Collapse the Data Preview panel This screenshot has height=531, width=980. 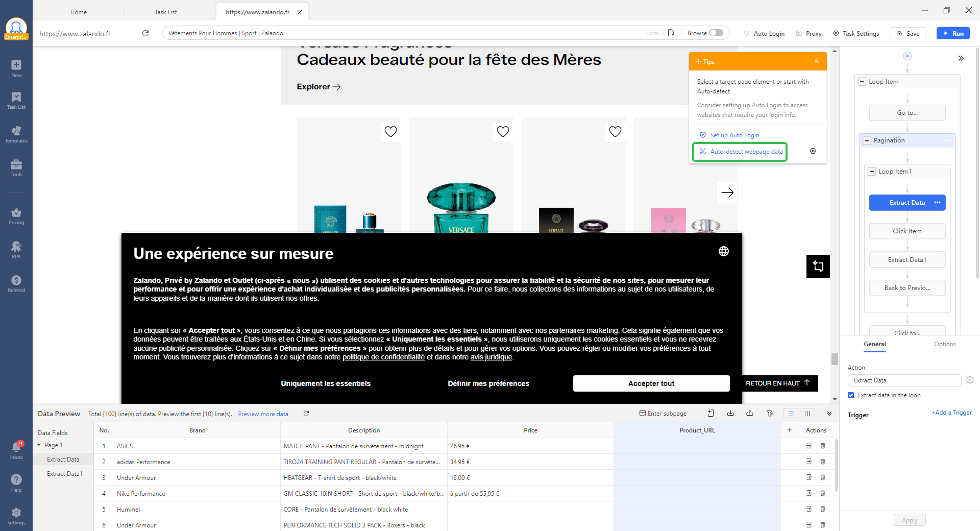point(829,414)
